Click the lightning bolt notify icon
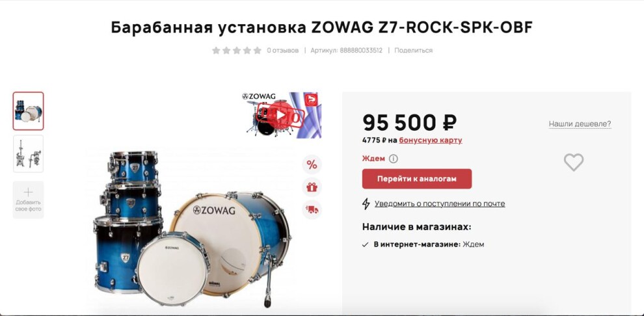Viewport: 644px width, 316px height. pos(366,204)
